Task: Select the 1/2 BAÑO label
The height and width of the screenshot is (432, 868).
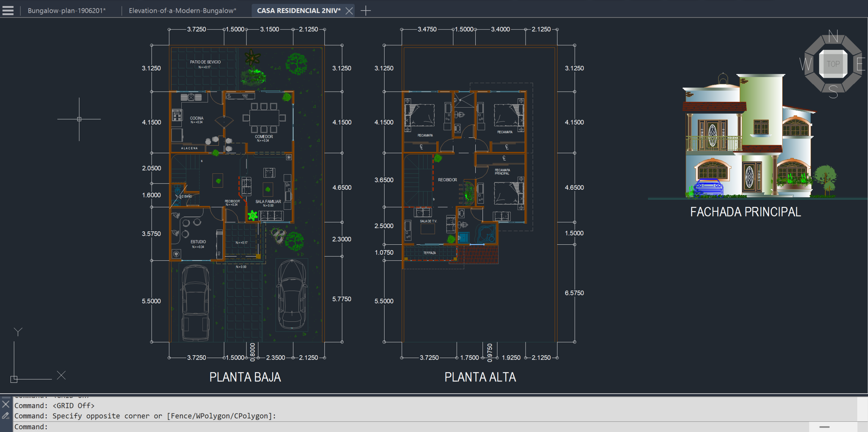Action: (186, 196)
